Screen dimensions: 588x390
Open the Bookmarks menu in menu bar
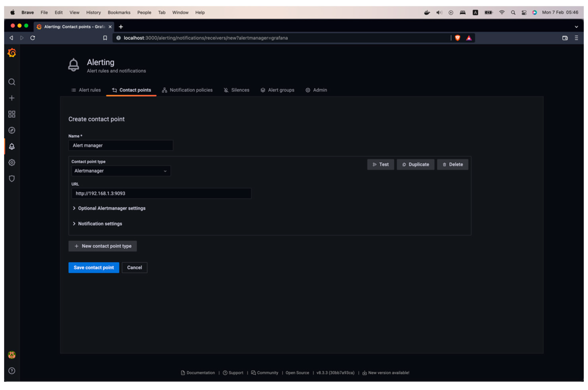(x=119, y=13)
